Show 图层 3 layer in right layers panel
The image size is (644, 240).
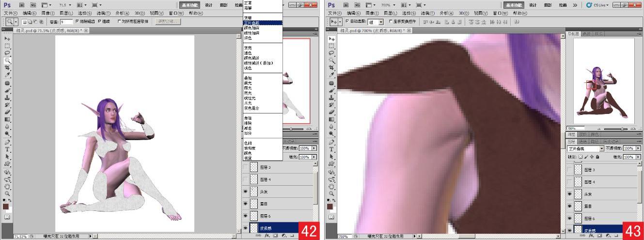point(570,170)
